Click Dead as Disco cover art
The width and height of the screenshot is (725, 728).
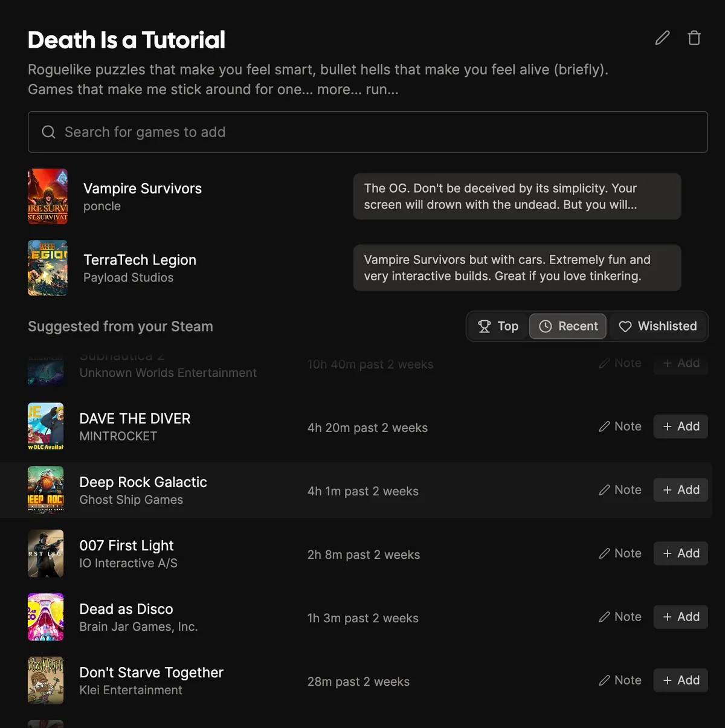[x=46, y=617]
